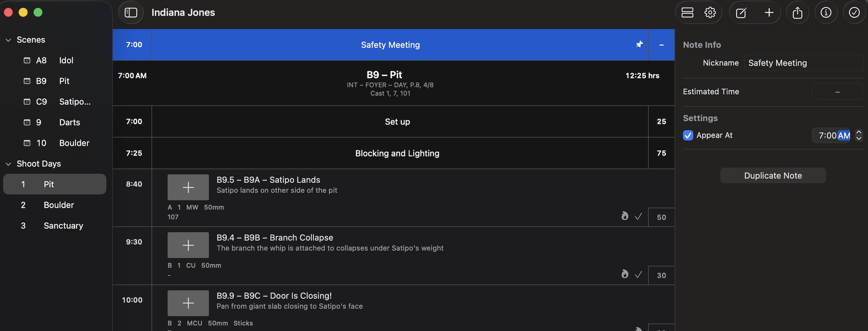The height and width of the screenshot is (331, 868).
Task: Select scene 10 Boulder icon
Action: point(27,143)
